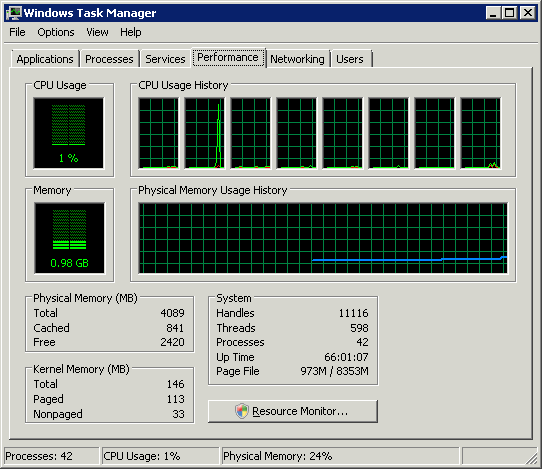Open the View menu
542x469 pixels.
pyautogui.click(x=97, y=32)
